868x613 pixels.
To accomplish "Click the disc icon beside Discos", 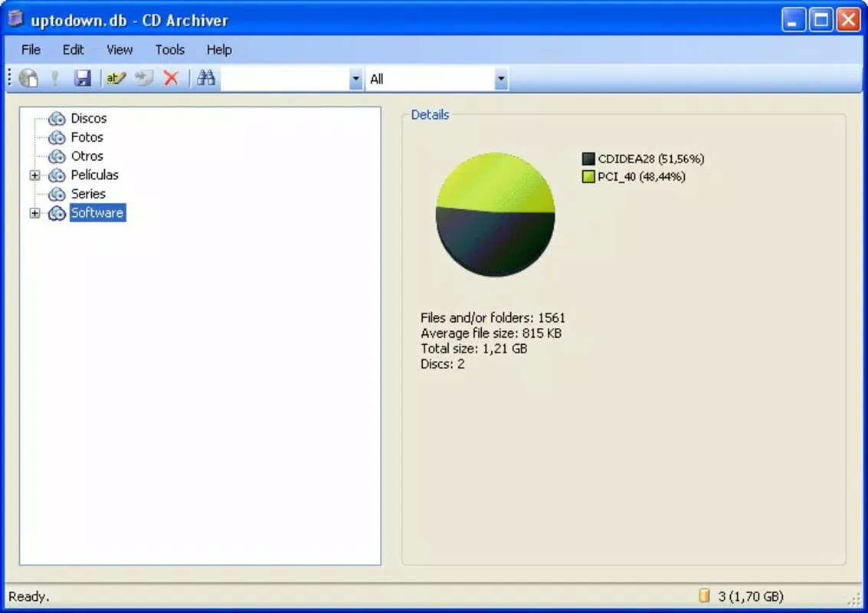I will [57, 119].
